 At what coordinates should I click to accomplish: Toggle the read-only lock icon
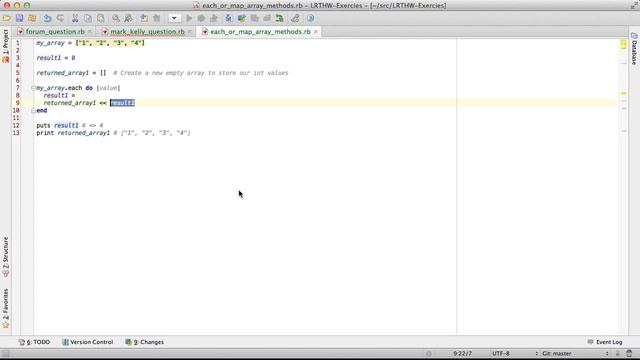[x=618, y=353]
